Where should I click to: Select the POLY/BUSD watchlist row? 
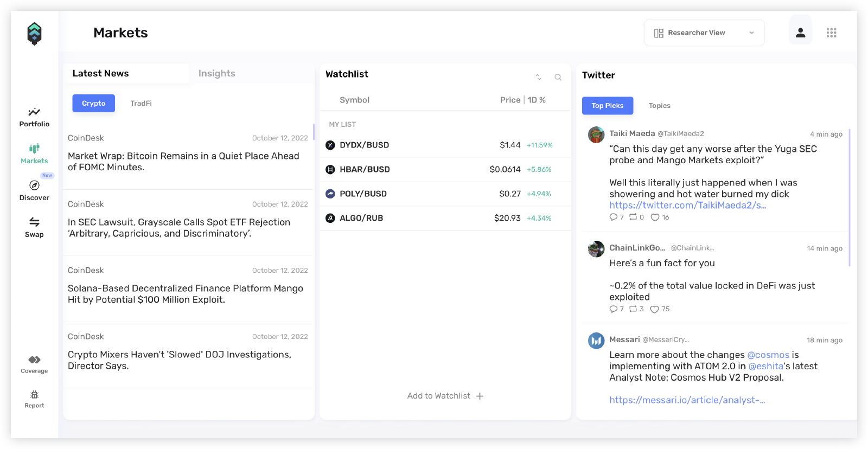pos(445,194)
